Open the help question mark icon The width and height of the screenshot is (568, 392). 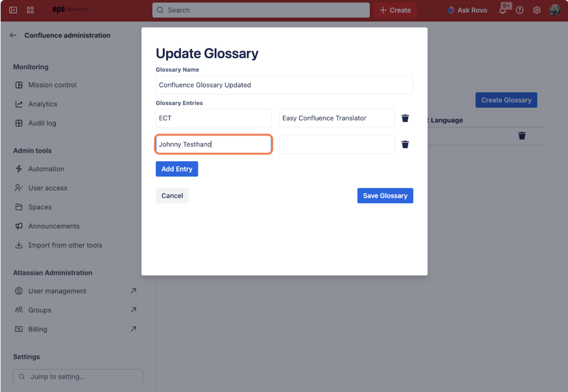click(x=519, y=10)
